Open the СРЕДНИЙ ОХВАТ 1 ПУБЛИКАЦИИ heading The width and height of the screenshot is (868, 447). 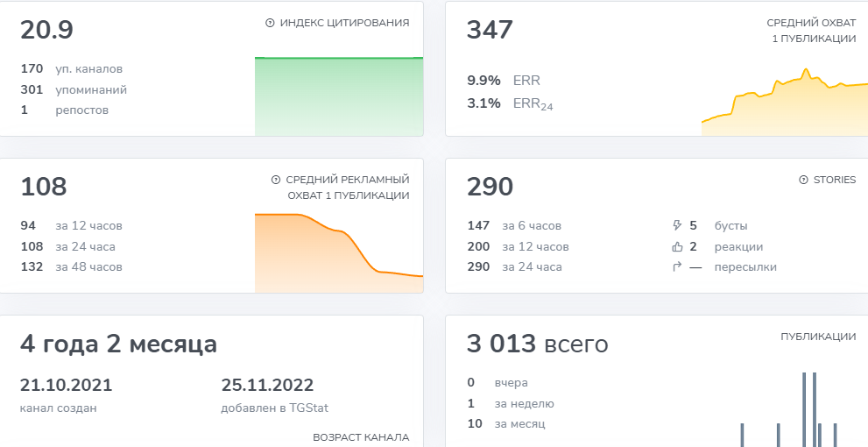tap(811, 31)
